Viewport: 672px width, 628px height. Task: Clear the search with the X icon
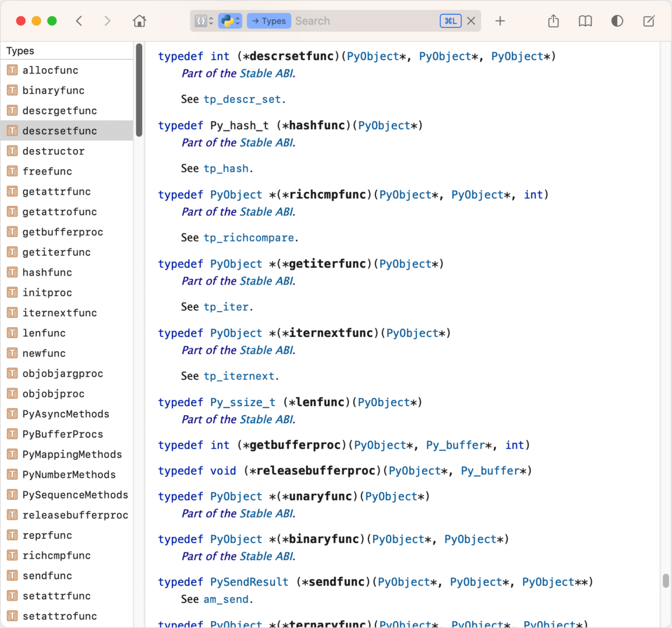[x=471, y=21]
